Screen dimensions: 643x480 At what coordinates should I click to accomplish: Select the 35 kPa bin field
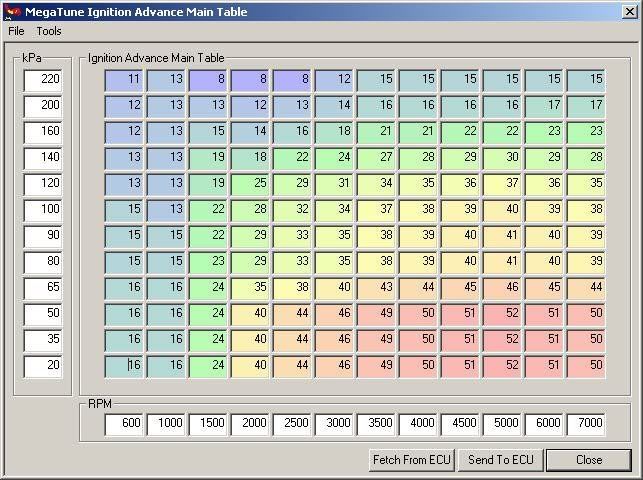click(43, 340)
